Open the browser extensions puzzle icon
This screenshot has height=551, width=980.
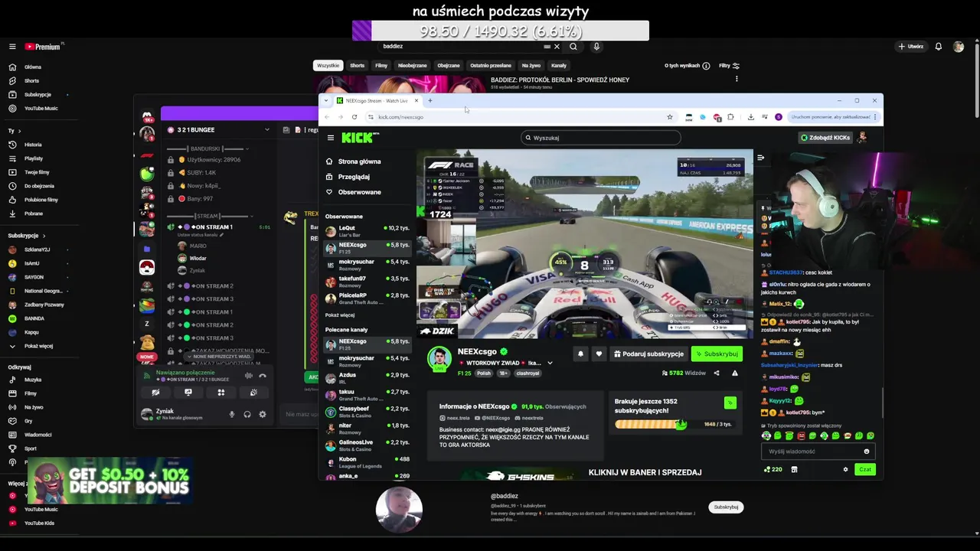730,117
